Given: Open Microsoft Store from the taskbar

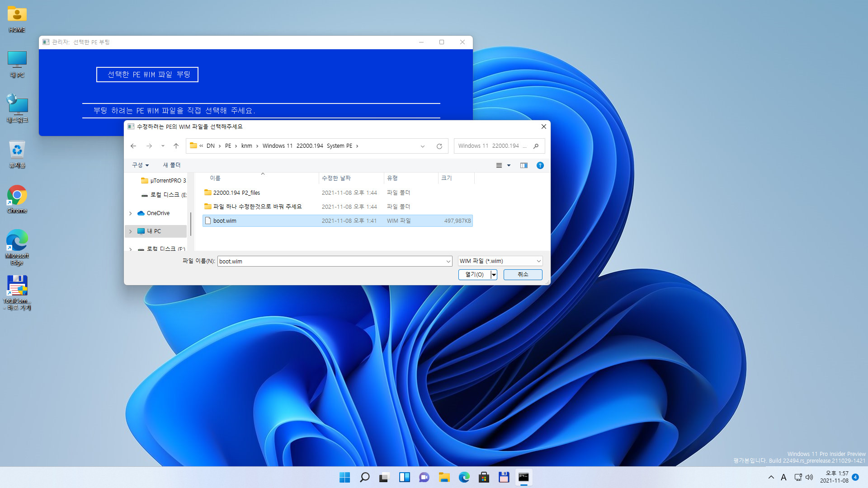Looking at the screenshot, I should tap(484, 478).
